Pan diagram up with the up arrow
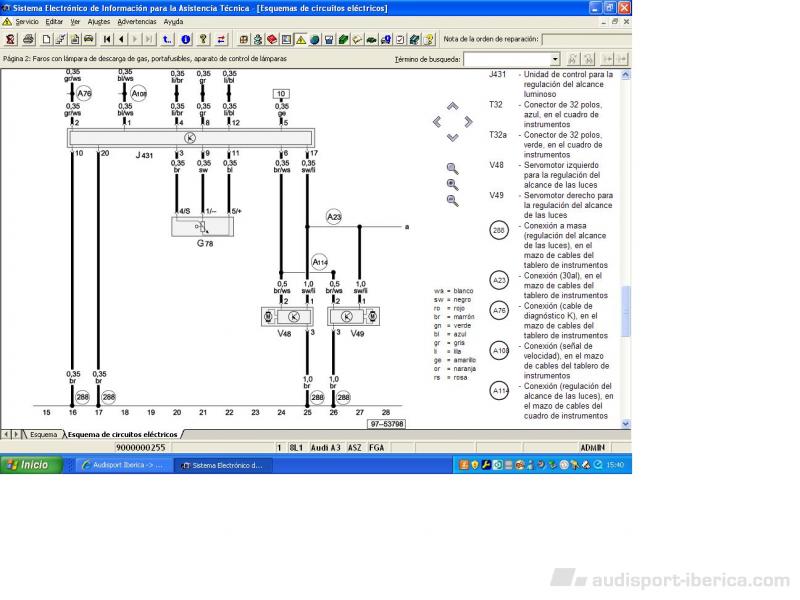 coord(453,106)
